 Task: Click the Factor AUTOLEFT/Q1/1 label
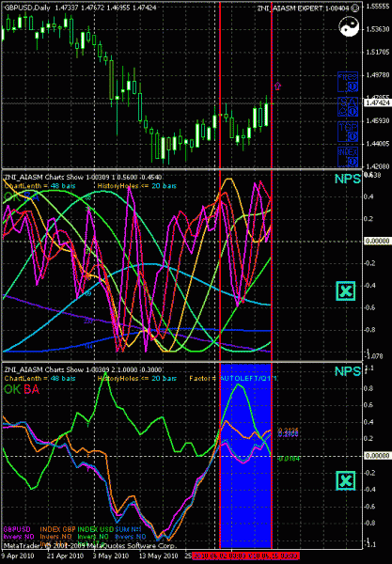233,379
